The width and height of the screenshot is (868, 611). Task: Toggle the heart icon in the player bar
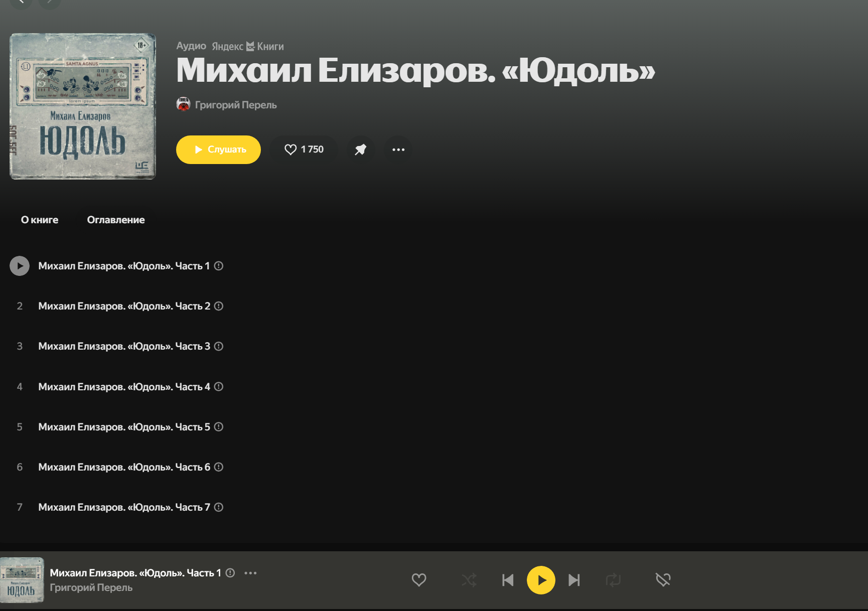(x=419, y=580)
